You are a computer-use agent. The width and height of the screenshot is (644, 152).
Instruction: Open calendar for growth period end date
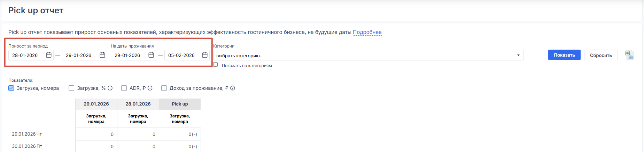point(102,55)
